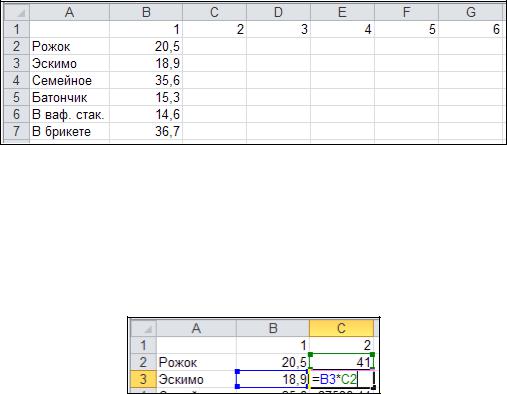Click the Рожок cell in lower table
This screenshot has width=507, height=394.
click(x=196, y=362)
